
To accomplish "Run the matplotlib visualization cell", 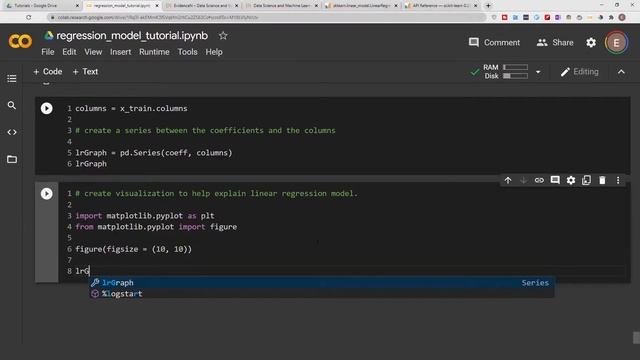I will pyautogui.click(x=47, y=193).
